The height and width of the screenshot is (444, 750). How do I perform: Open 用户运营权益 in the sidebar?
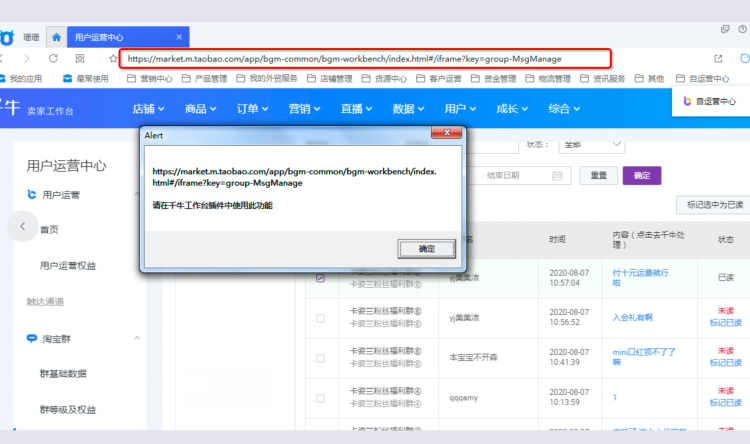[x=68, y=266]
